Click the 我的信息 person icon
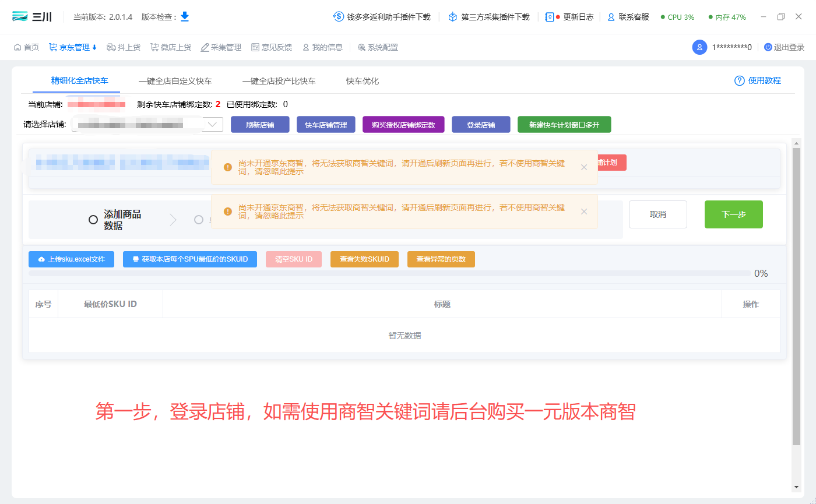The width and height of the screenshot is (816, 504). click(x=306, y=47)
